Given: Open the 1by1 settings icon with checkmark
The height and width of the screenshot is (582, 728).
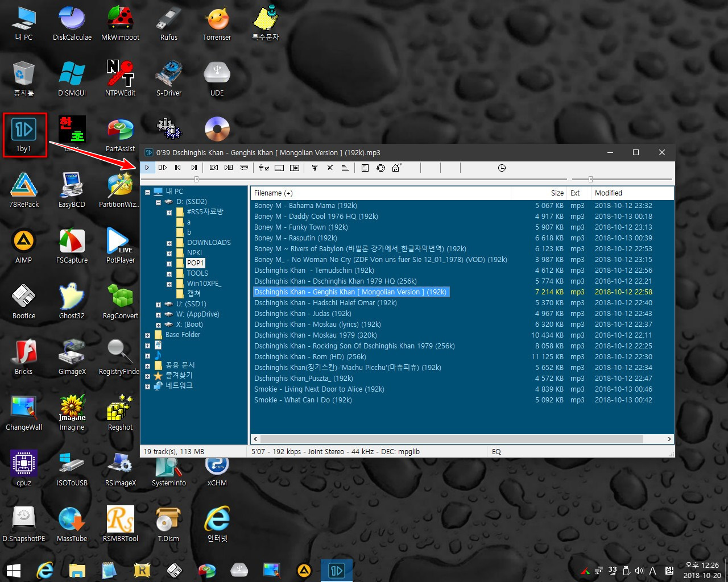Looking at the screenshot, I should click(x=264, y=168).
